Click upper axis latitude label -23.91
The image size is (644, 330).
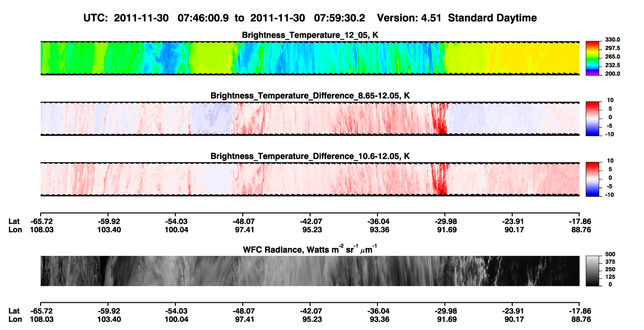[x=512, y=222]
